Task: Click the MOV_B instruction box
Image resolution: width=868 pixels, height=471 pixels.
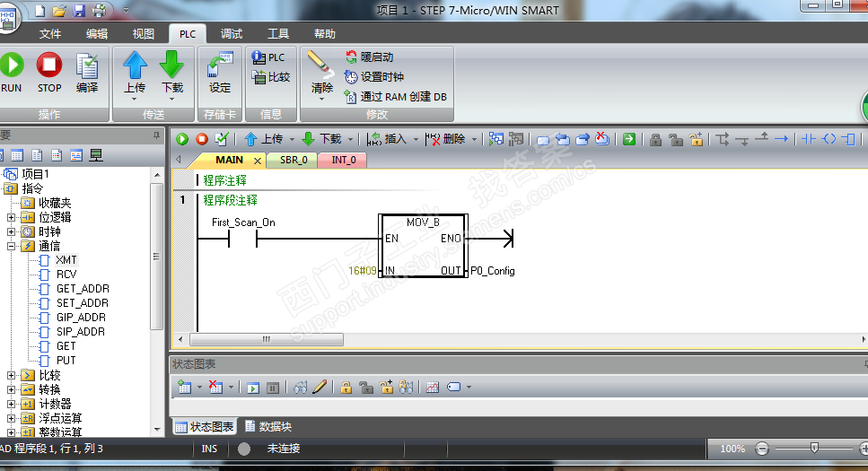Action: point(424,246)
